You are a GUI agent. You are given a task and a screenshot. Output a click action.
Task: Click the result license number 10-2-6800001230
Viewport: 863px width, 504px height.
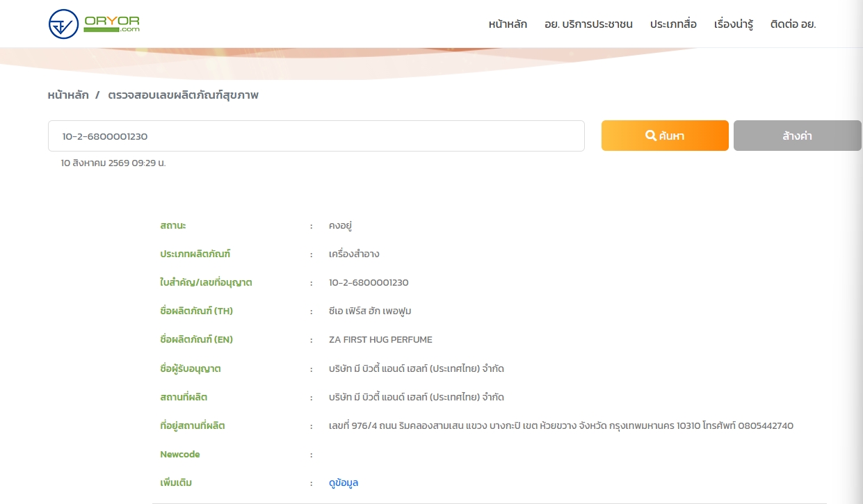pyautogui.click(x=369, y=283)
